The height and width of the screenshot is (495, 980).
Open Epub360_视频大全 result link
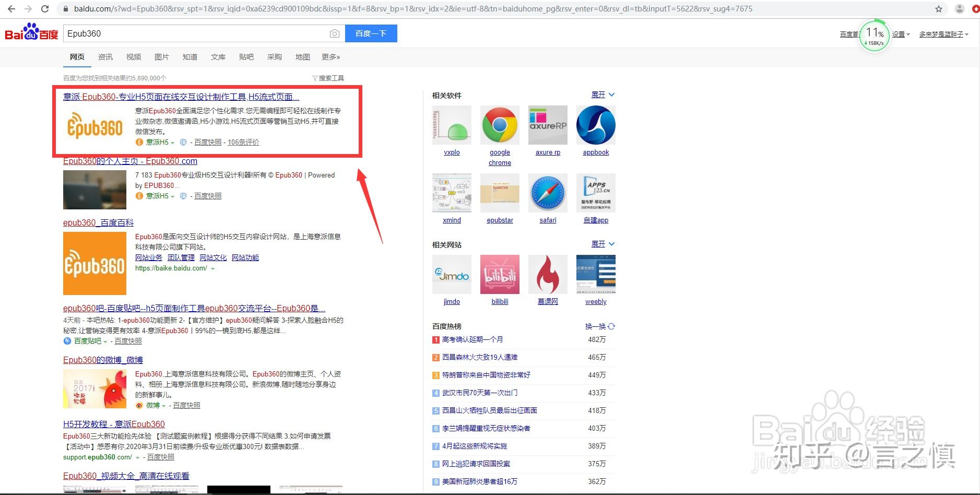pyautogui.click(x=126, y=476)
